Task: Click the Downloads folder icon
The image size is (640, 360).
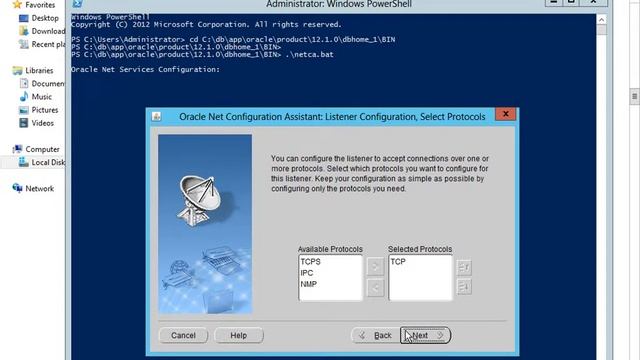Action: (24, 31)
